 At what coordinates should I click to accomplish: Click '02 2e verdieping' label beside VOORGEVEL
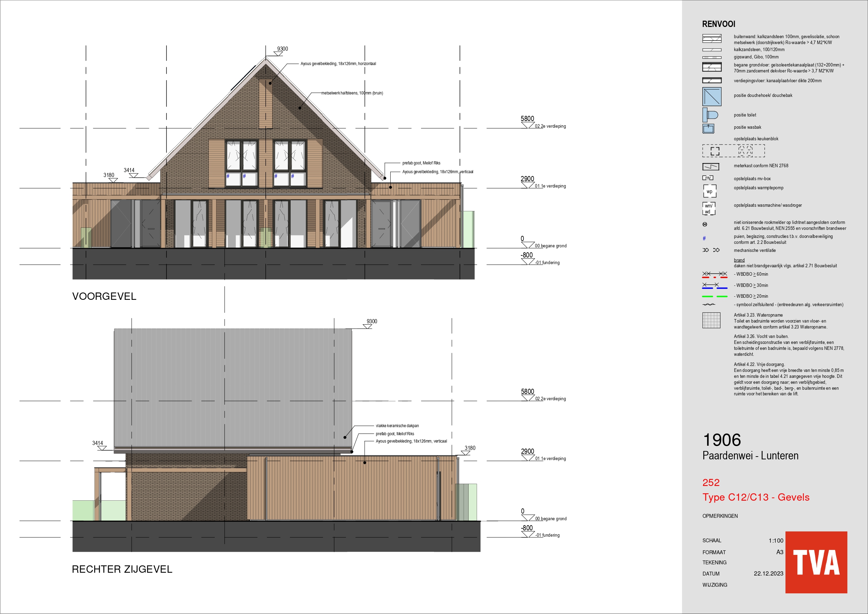click(550, 126)
